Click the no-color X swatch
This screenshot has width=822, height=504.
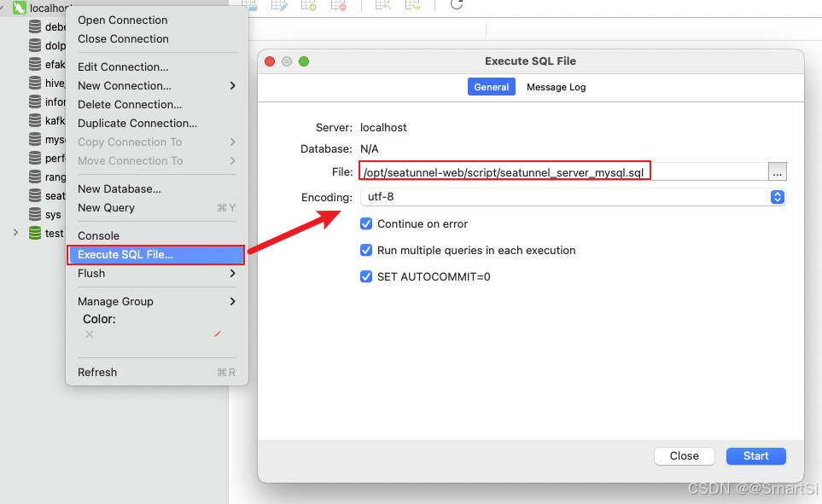[90, 334]
